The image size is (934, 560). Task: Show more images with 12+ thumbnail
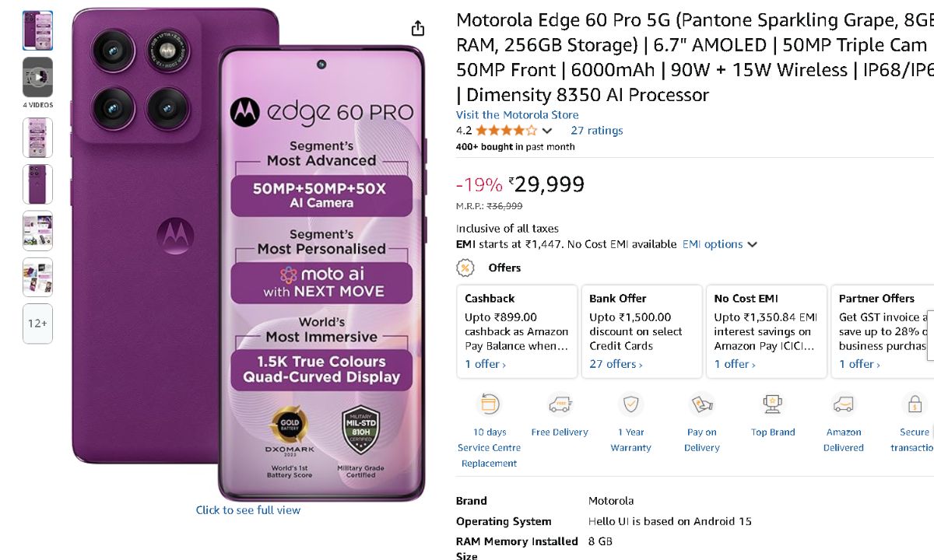(37, 324)
